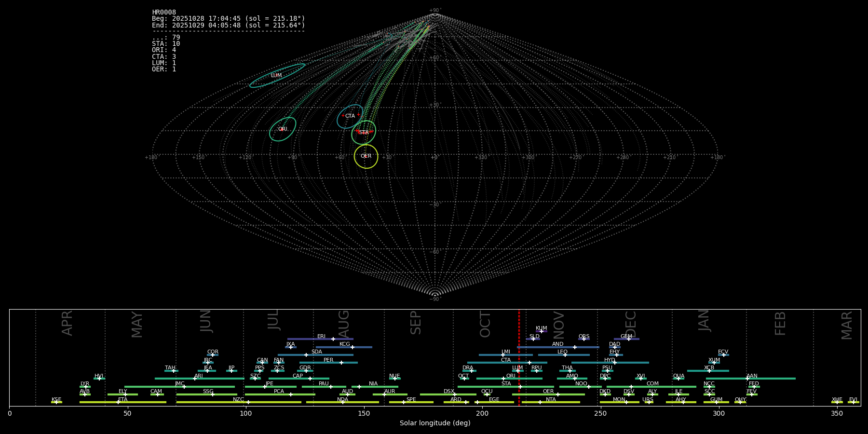Click the XCB shower label in timeline
Viewport: 868px width, 434px height.
[x=709, y=368]
